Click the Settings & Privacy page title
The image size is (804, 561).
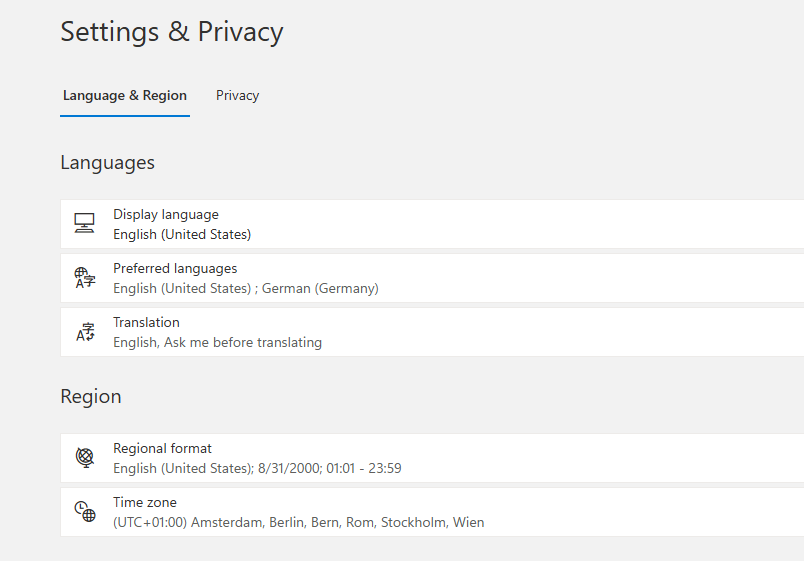[172, 32]
